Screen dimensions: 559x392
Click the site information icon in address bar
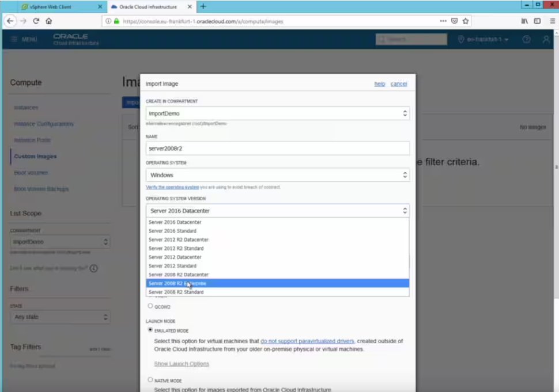click(108, 21)
